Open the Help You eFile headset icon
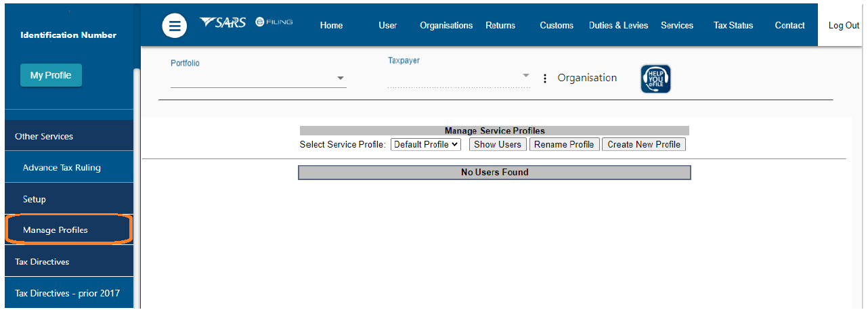This screenshot has height=310, width=868. click(x=655, y=79)
